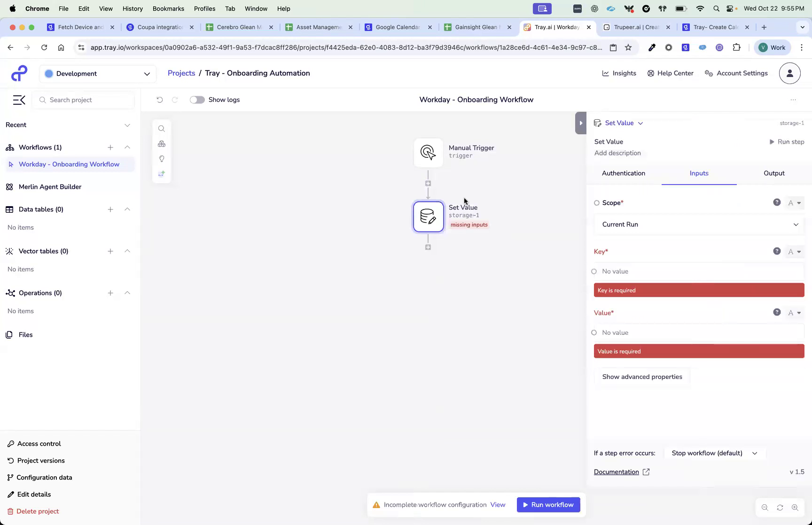This screenshot has height=525, width=812.
Task: Expand the Set Value connector dropdown
Action: (640, 123)
